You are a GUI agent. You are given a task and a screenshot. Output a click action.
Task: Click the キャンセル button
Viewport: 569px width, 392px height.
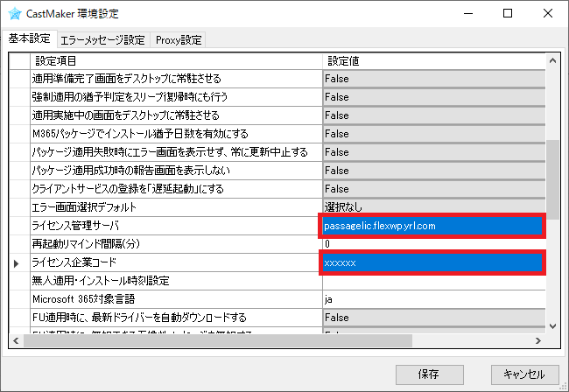(x=524, y=374)
